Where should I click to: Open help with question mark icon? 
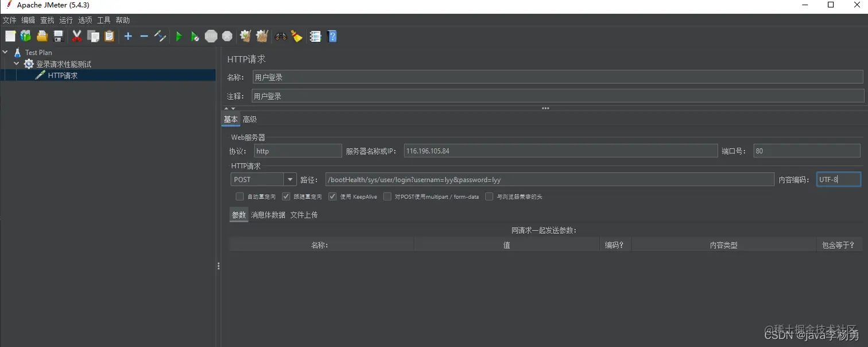tap(332, 36)
